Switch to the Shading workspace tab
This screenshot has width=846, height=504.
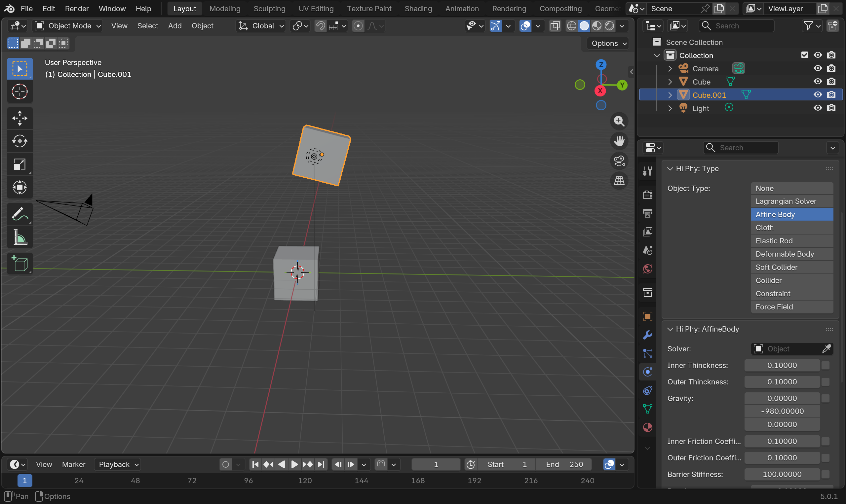pos(418,9)
